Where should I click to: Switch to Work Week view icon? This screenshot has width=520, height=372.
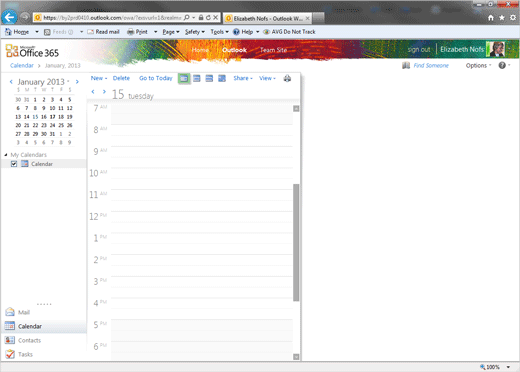tap(197, 78)
